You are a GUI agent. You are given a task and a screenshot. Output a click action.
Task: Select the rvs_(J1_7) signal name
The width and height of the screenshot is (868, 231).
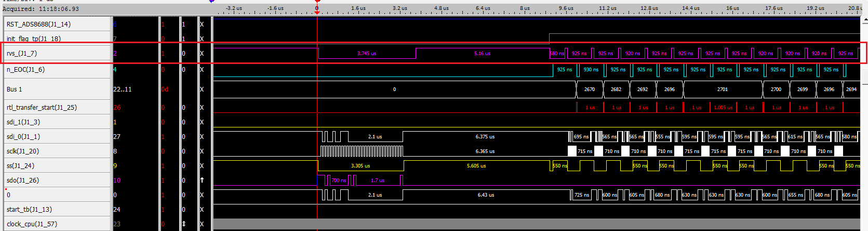tap(22, 53)
